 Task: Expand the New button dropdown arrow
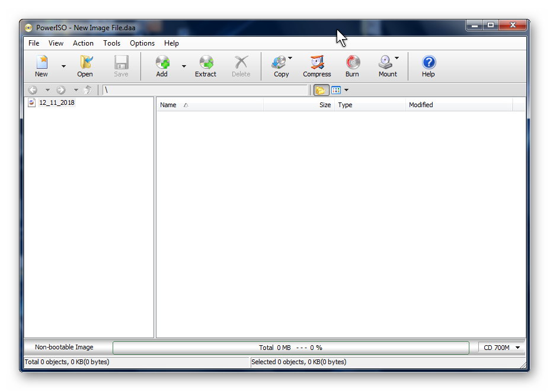coord(63,66)
